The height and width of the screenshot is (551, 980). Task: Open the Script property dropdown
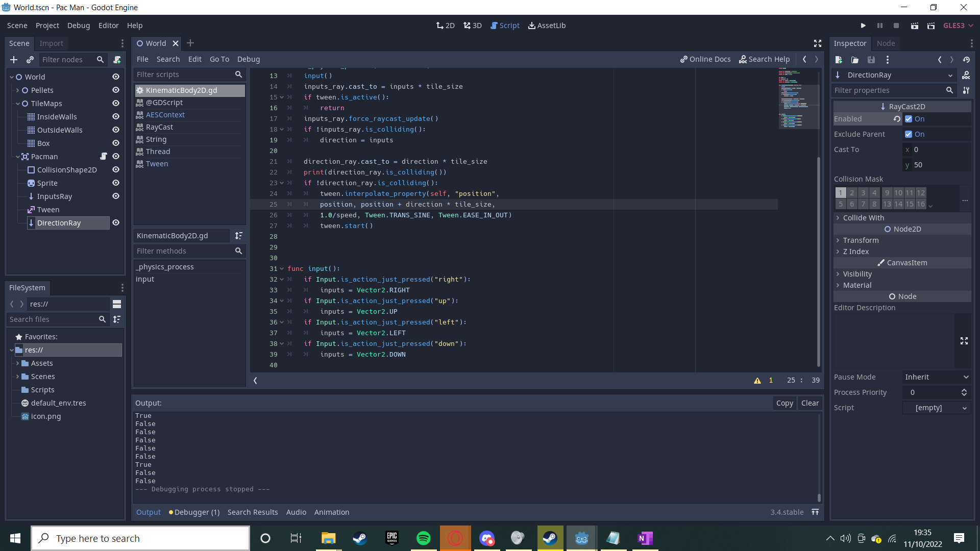tap(937, 408)
